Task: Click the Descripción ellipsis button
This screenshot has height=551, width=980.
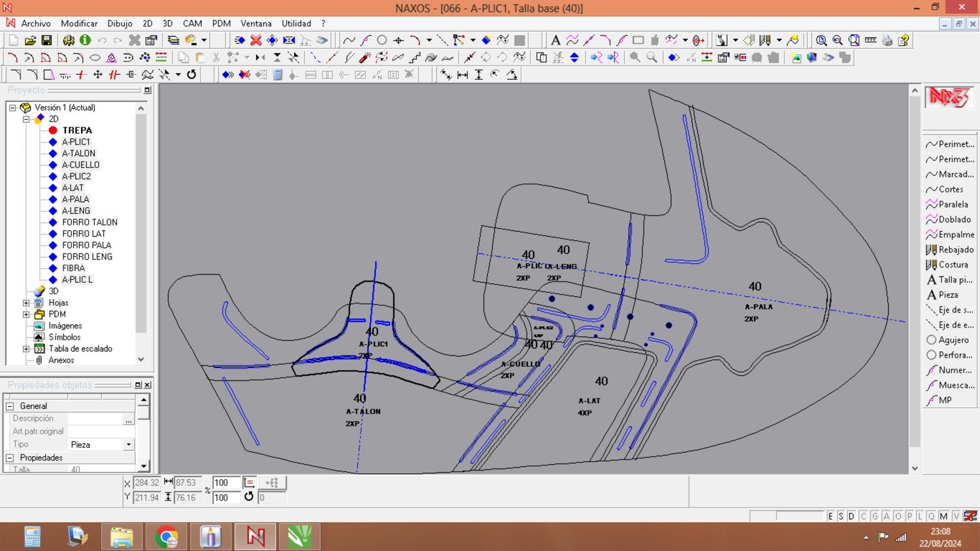Action: pos(129,419)
